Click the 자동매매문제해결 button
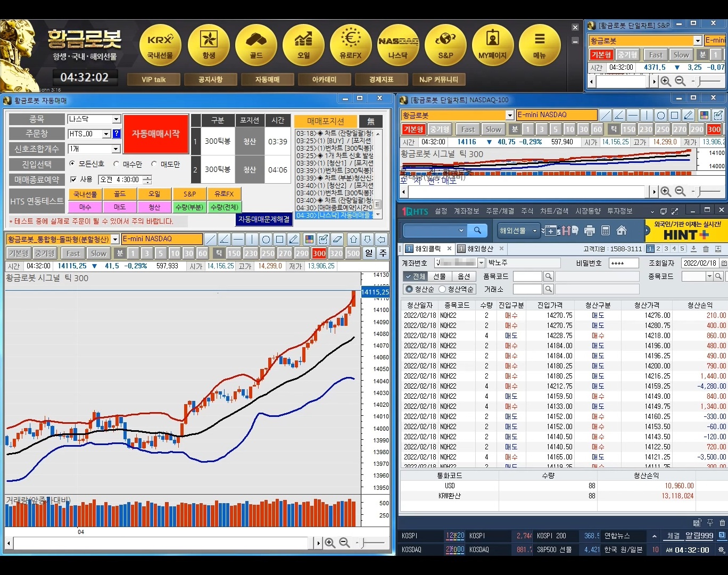 [x=264, y=219]
